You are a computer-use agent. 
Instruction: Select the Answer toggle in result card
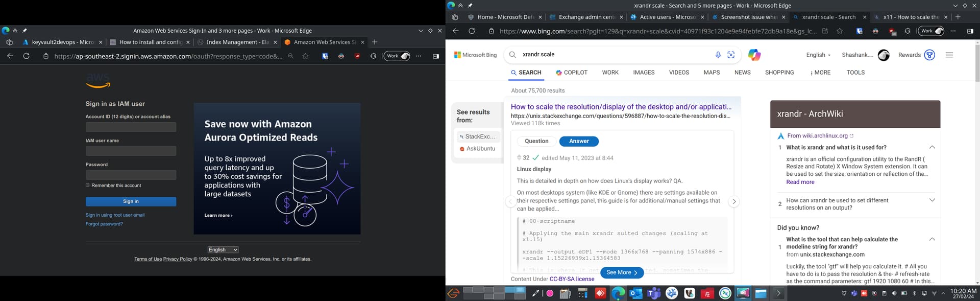(579, 141)
